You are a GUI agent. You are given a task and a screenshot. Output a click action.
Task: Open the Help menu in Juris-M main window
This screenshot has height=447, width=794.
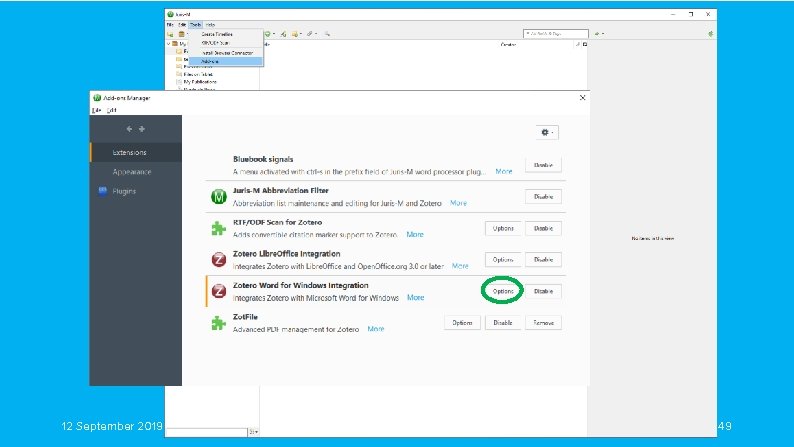tap(210, 25)
